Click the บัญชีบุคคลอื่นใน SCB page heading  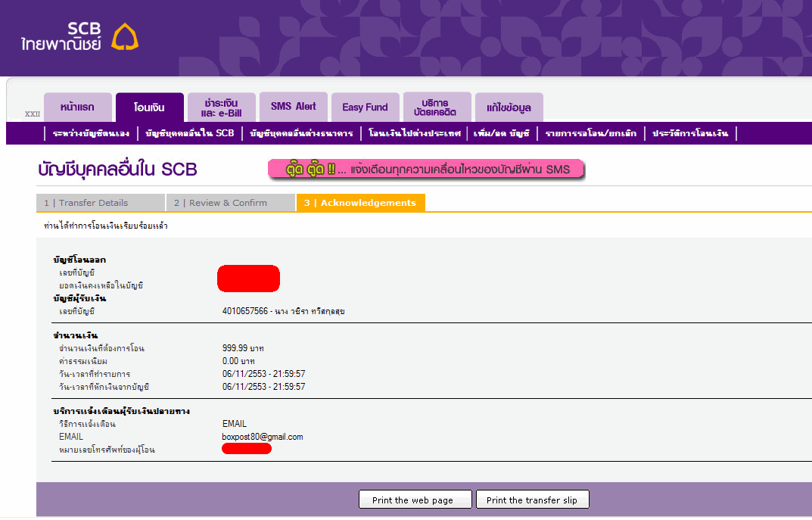point(117,170)
